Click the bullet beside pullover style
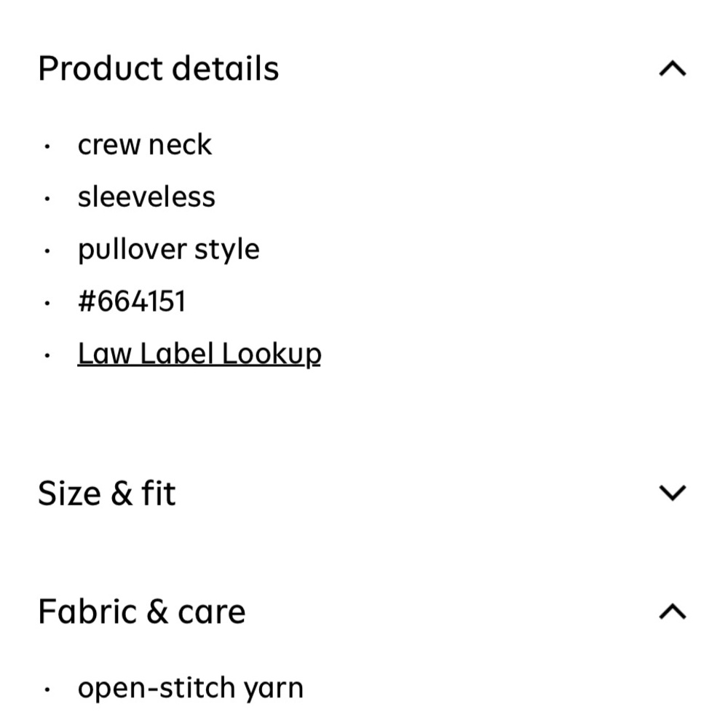Image resolution: width=728 pixels, height=728 pixels. pyautogui.click(x=47, y=251)
